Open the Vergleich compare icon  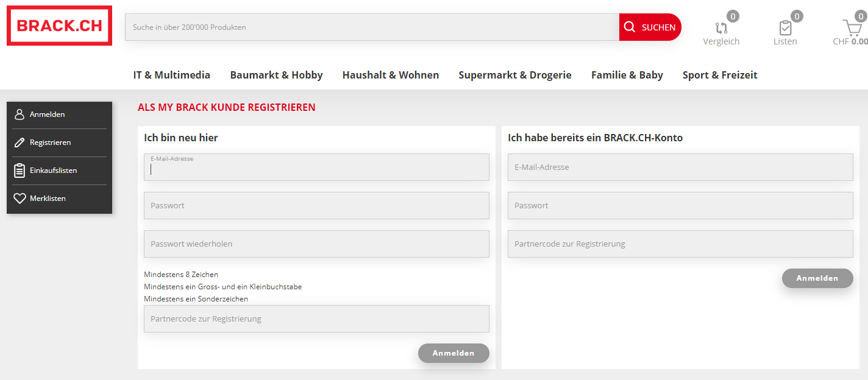click(x=721, y=27)
